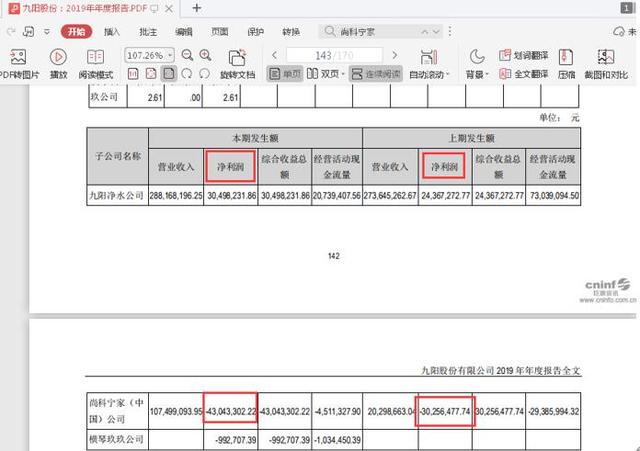
Task: Open the 插入 tab
Action: coord(112,32)
